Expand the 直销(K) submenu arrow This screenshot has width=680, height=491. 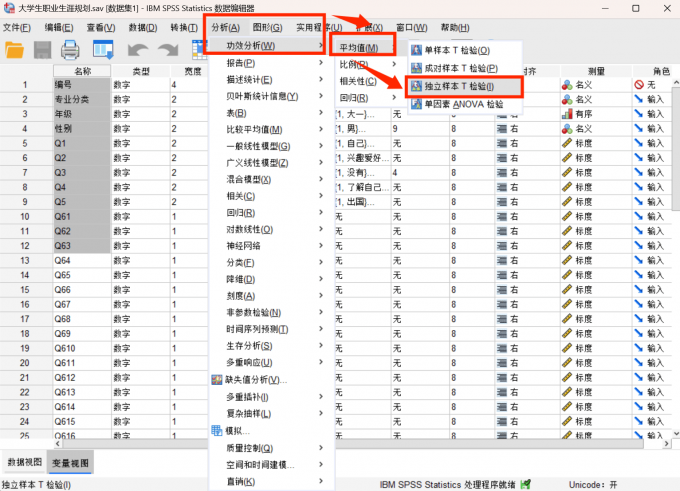point(321,481)
